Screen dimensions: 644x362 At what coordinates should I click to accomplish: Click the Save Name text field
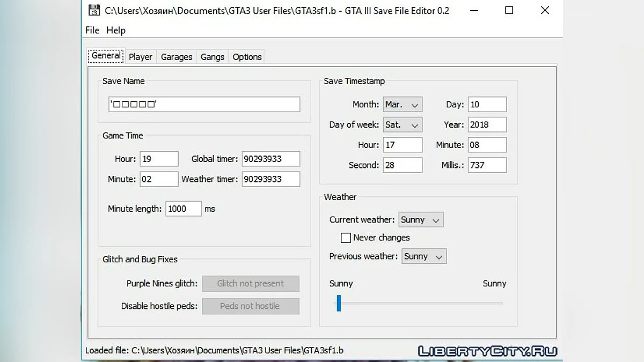pyautogui.click(x=204, y=105)
